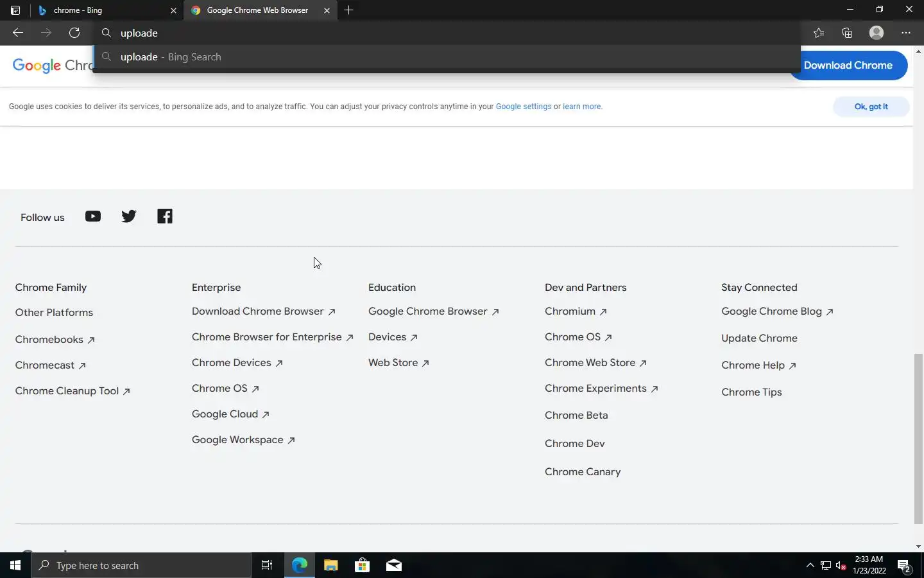The height and width of the screenshot is (578, 924).
Task: Open the user profile avatar icon
Action: [x=877, y=33]
